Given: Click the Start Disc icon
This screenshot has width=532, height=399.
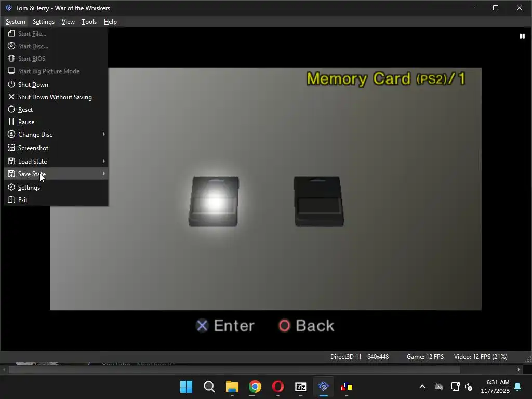Looking at the screenshot, I should (11, 46).
